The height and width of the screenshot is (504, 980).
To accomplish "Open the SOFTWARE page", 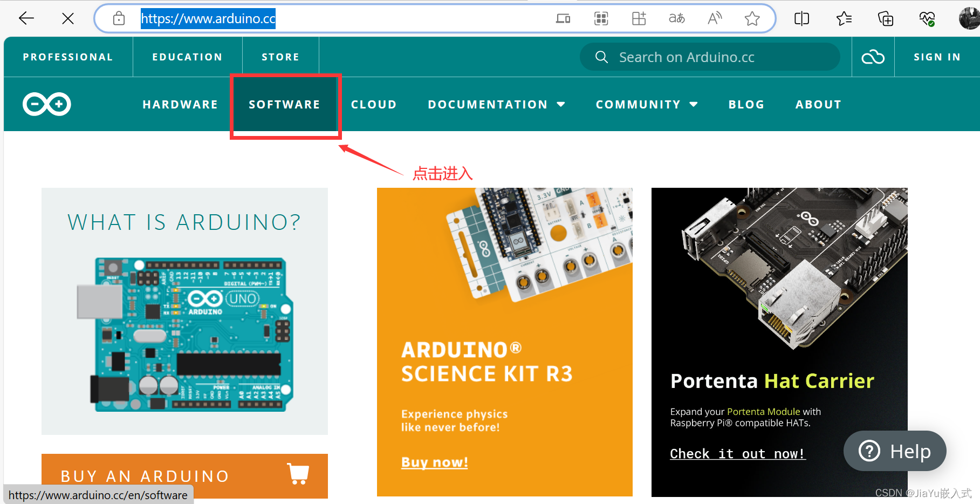I will pos(284,104).
